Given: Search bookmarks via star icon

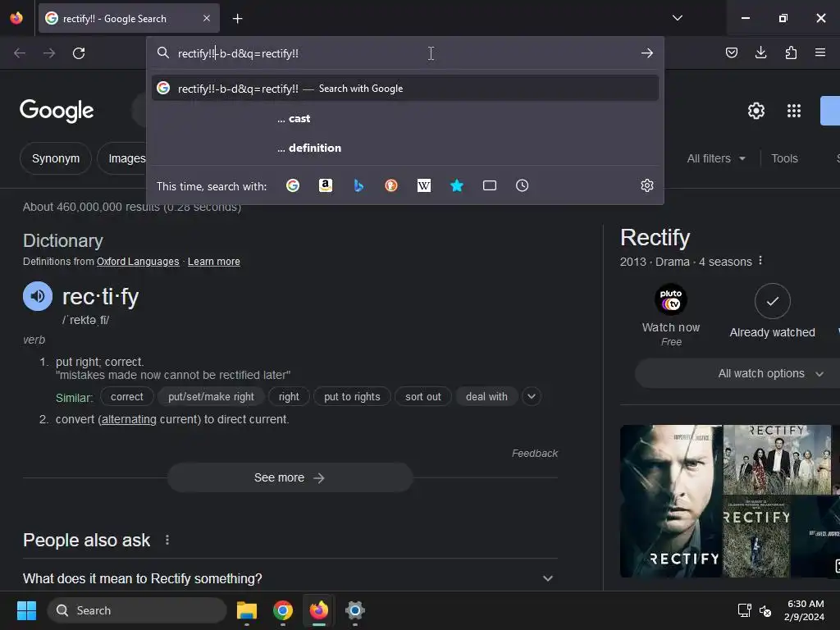Looking at the screenshot, I should (x=457, y=185).
